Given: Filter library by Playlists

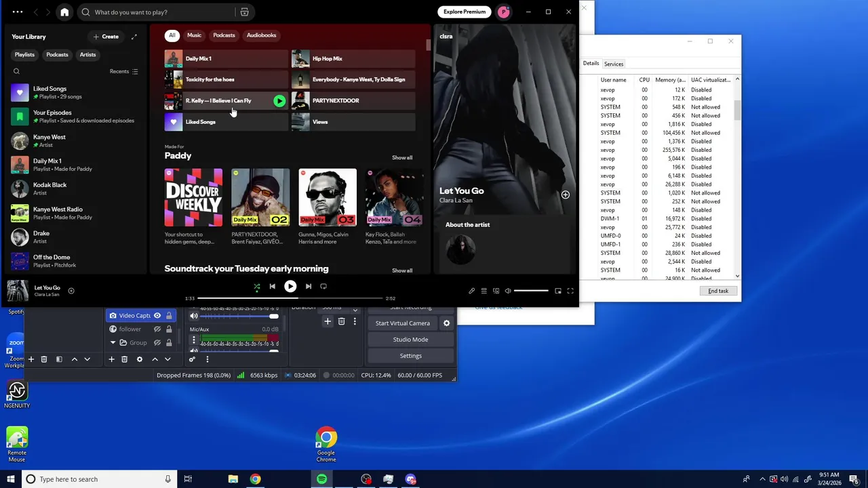Looking at the screenshot, I should [x=24, y=55].
